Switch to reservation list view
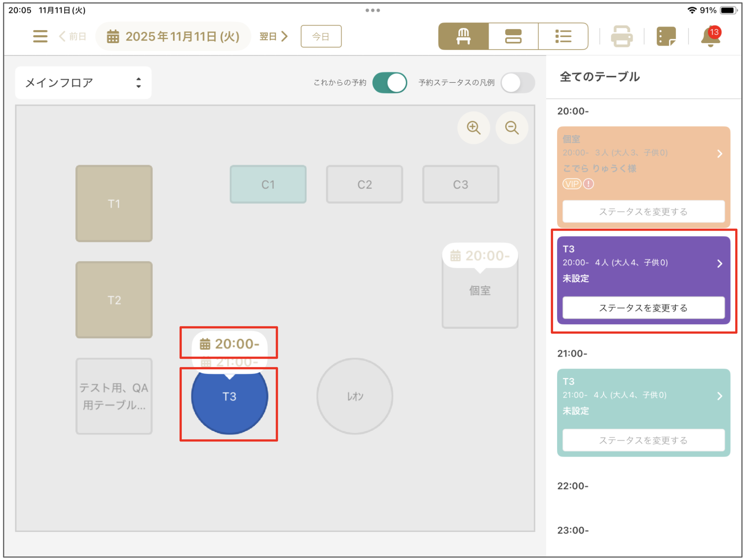This screenshot has width=745, height=560. pos(563,36)
